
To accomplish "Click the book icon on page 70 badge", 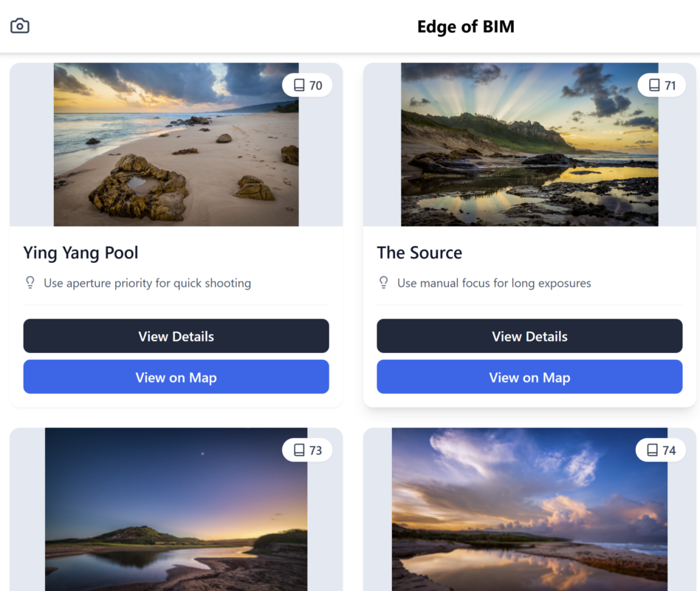I will pos(298,85).
